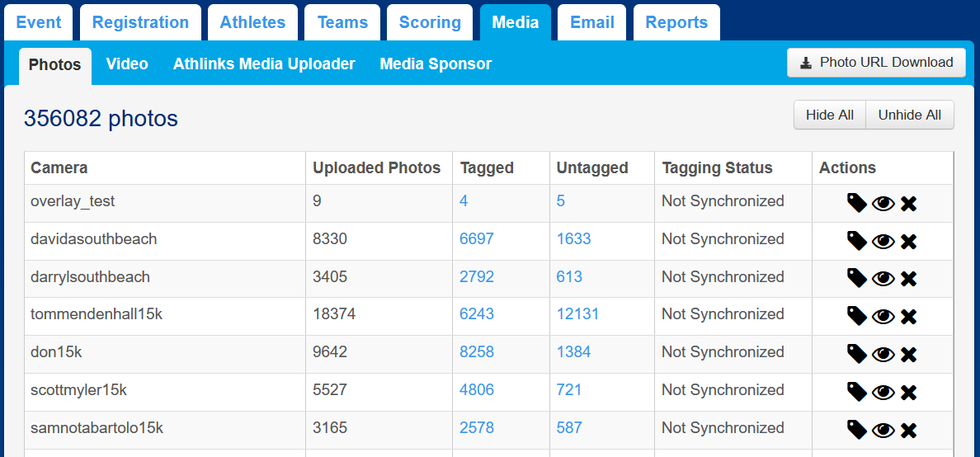Open the Video sub-tab
This screenshot has width=980, height=457.
(x=127, y=64)
